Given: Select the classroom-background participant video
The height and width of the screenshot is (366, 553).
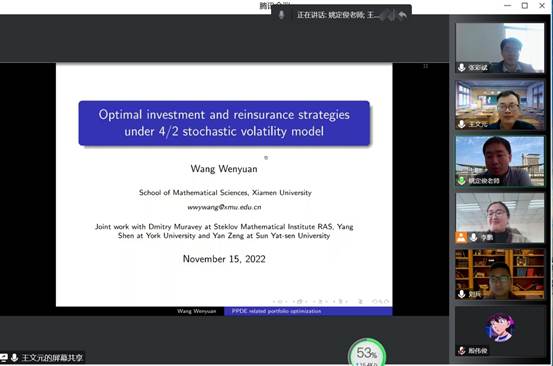Looking at the screenshot, I should point(500,105).
